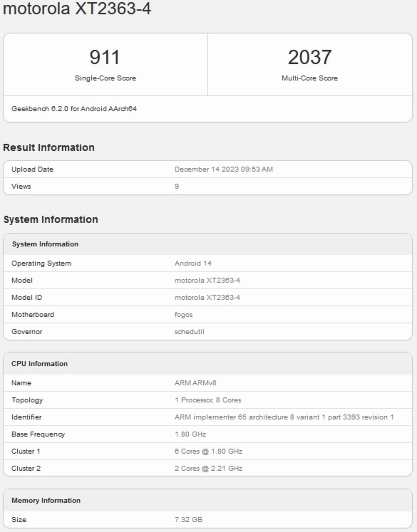Click the motorola XT2363-4 page title
The width and height of the screenshot is (417, 532).
coord(77,9)
